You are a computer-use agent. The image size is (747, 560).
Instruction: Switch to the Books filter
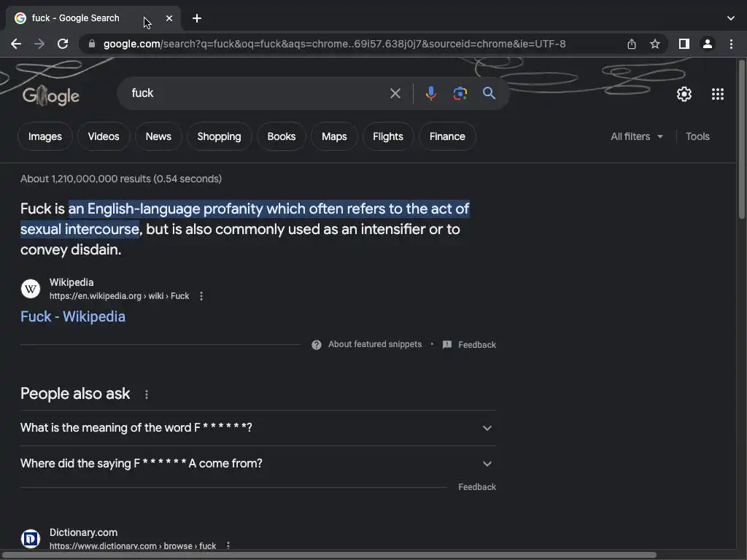(x=282, y=136)
